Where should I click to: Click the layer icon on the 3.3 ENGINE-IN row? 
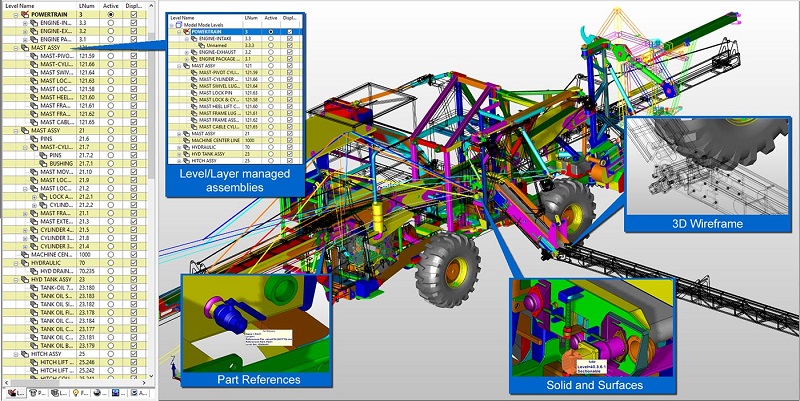(34, 23)
